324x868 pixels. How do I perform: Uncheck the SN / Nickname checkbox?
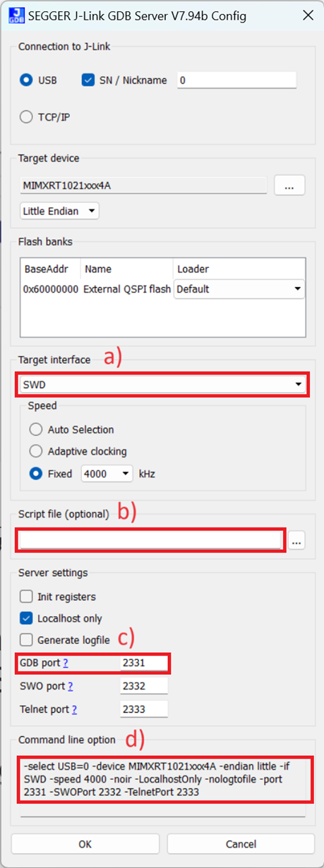88,80
